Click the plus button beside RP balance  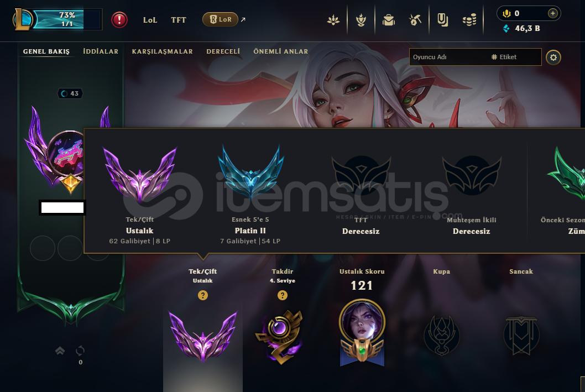552,13
